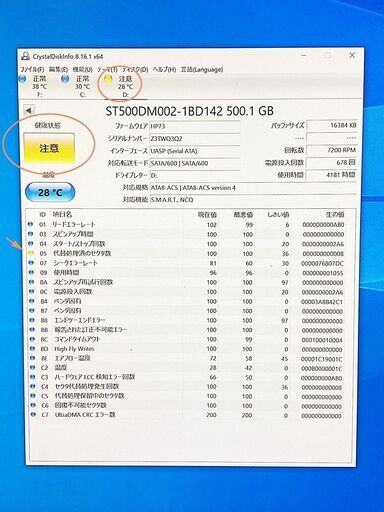The image size is (384, 512).
Task: Open the 編集(E) menu
Action: point(58,70)
